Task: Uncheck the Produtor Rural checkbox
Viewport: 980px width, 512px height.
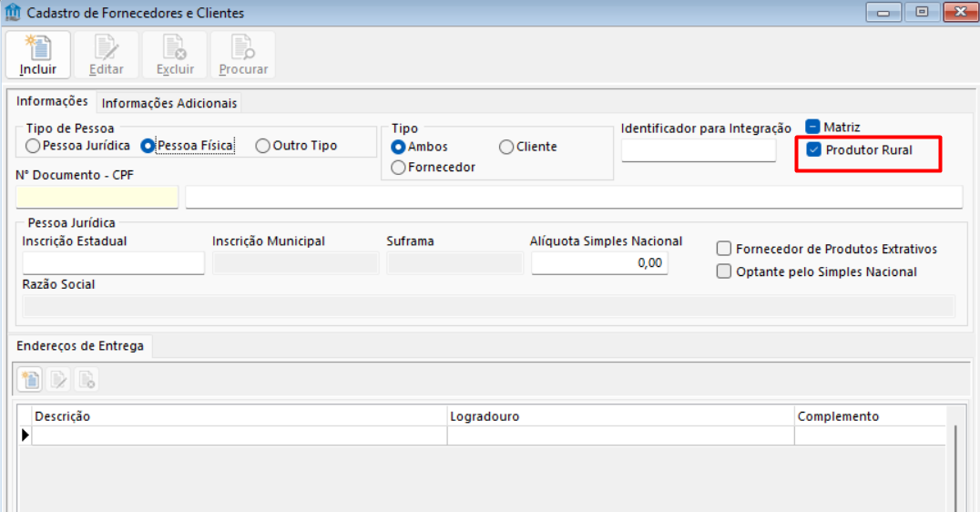Action: point(815,149)
